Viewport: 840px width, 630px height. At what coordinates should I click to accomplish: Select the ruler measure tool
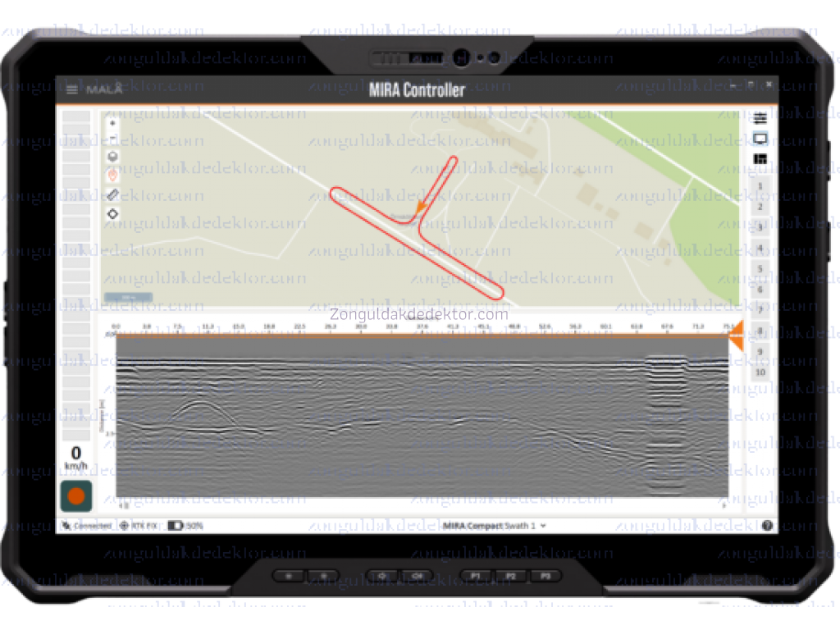[112, 194]
